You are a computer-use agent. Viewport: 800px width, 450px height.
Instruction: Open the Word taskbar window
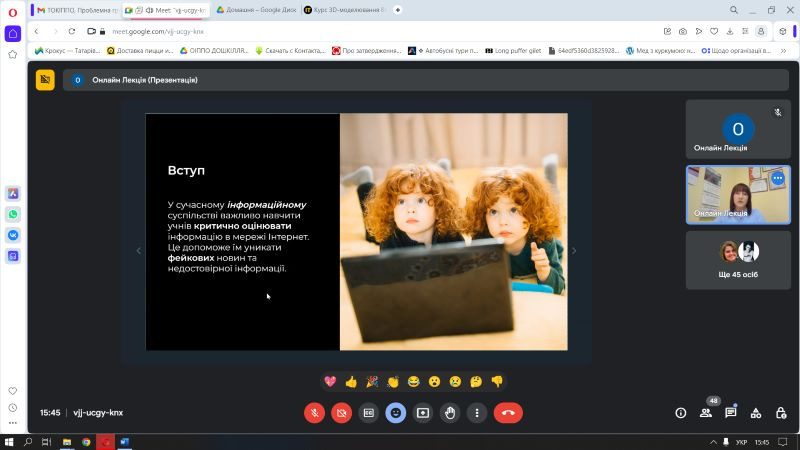pyautogui.click(x=124, y=442)
